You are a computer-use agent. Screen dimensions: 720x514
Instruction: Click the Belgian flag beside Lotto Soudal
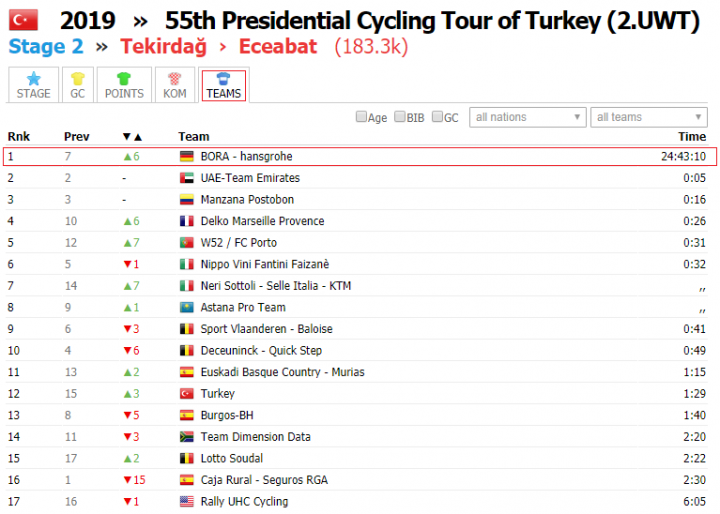pyautogui.click(x=186, y=459)
